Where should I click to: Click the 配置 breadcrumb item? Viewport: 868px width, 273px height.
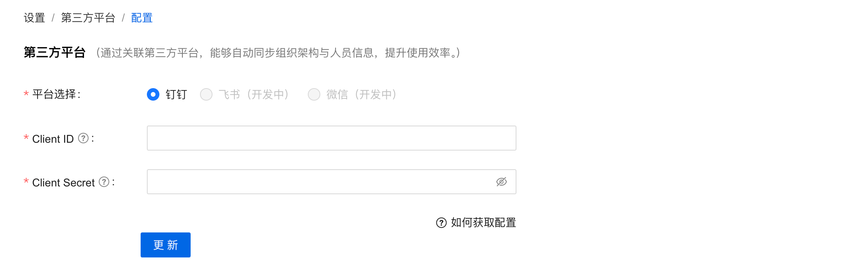coord(142,18)
